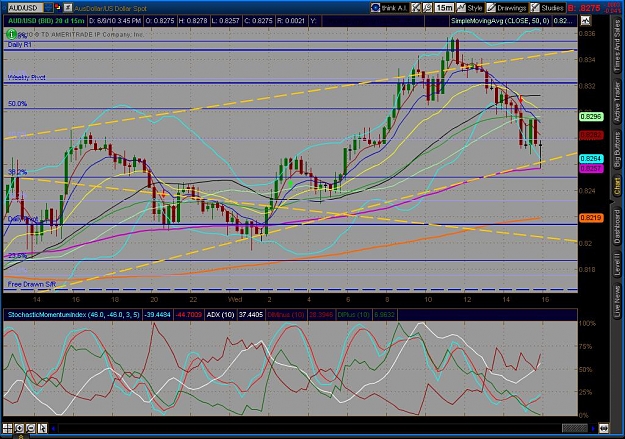
Task: Select the pointer cursor tool icon
Action: coord(42,429)
